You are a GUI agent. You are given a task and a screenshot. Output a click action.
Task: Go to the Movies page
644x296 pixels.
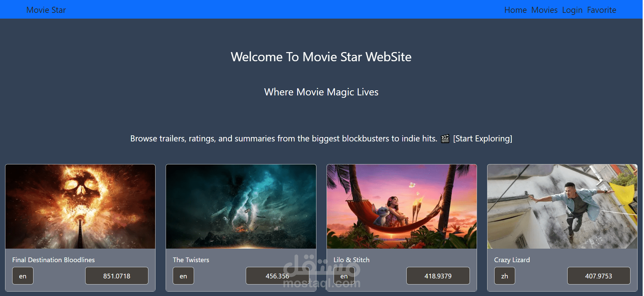(x=544, y=10)
